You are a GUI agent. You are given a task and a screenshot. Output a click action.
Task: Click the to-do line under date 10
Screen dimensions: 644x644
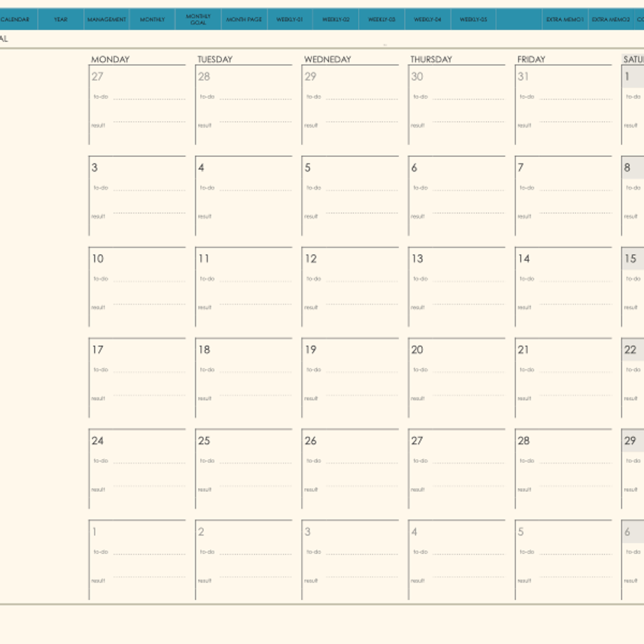(x=149, y=281)
